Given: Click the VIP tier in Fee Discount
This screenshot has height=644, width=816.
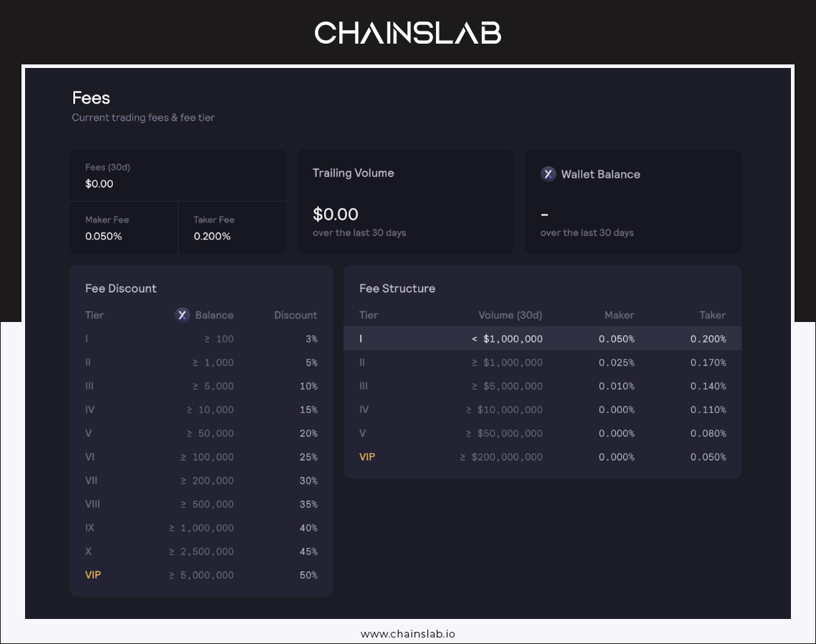Looking at the screenshot, I should click(93, 575).
